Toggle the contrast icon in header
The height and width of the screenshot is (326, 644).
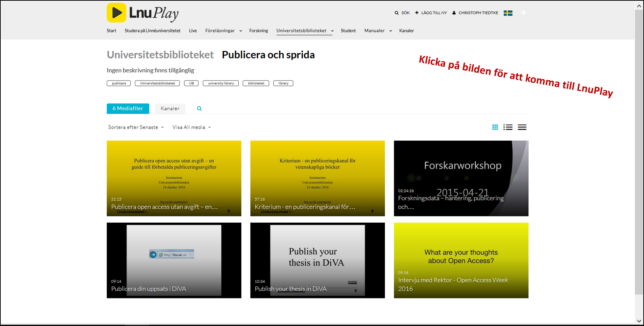point(523,13)
